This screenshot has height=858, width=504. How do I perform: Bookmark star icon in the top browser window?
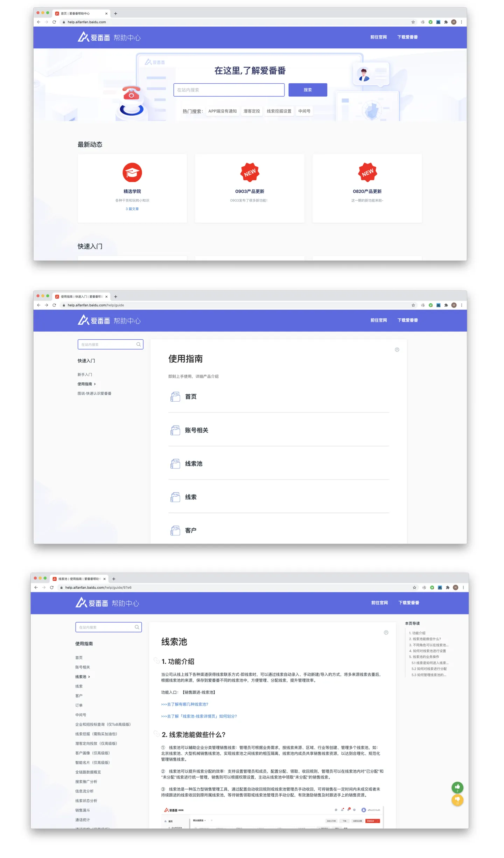[413, 22]
